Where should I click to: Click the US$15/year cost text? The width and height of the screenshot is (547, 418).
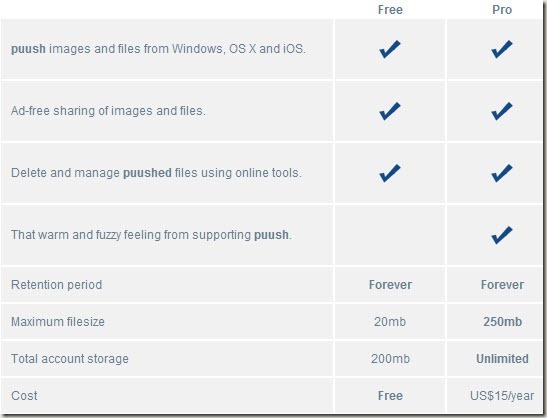(502, 396)
